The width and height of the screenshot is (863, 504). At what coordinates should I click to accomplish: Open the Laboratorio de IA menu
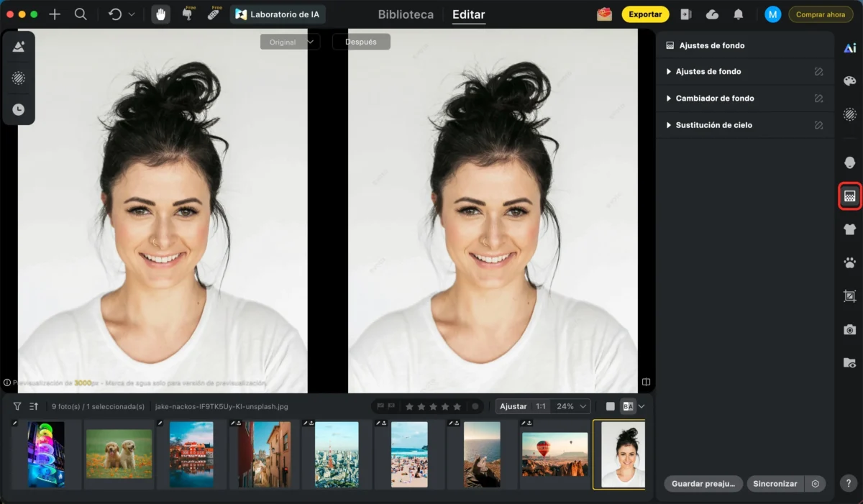(278, 14)
